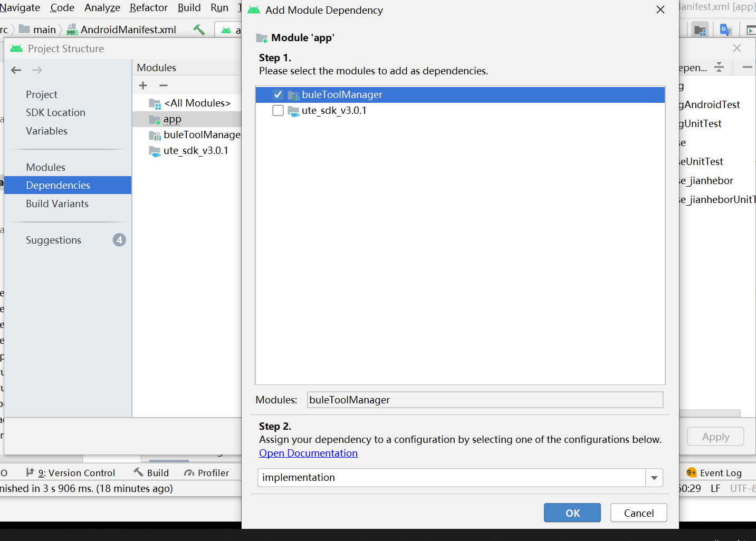
Task: Go back with the Project Structure back arrow
Action: click(16, 70)
